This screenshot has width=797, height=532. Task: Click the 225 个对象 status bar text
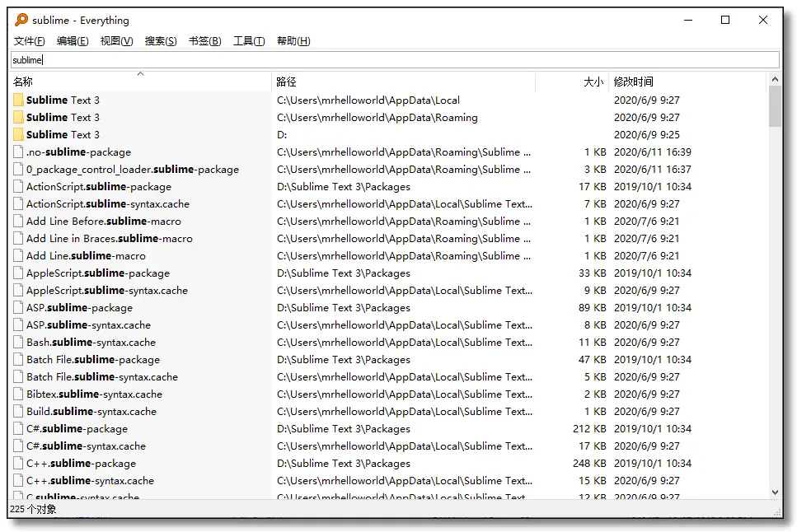[33, 509]
